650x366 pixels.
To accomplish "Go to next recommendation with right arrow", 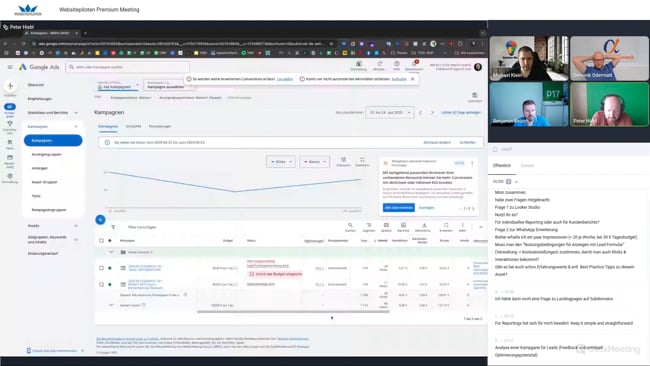I will 473,208.
